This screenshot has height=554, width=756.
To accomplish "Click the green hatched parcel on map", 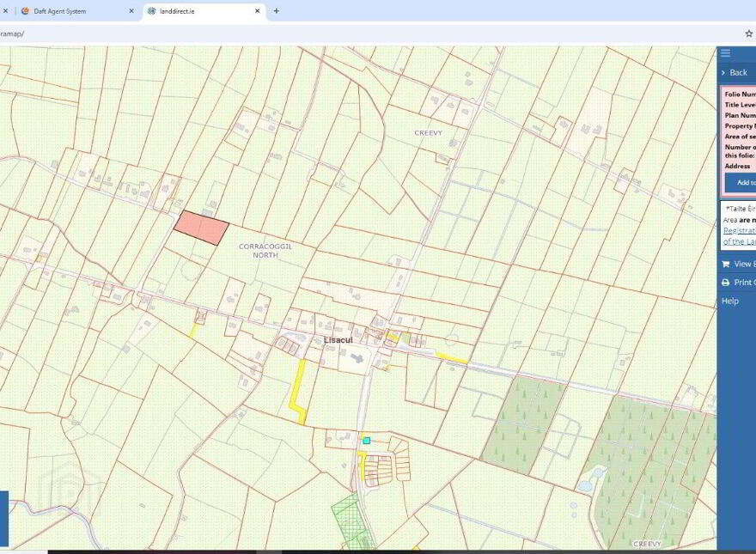I will pyautogui.click(x=351, y=521).
